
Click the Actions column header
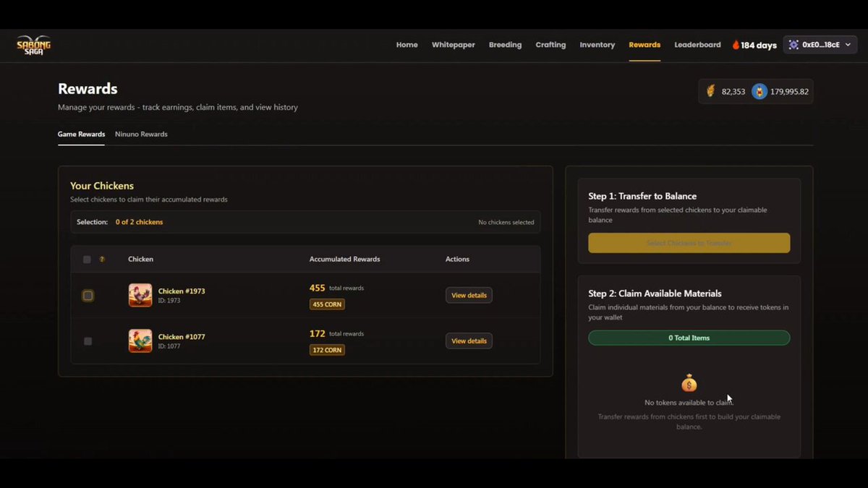tap(457, 259)
